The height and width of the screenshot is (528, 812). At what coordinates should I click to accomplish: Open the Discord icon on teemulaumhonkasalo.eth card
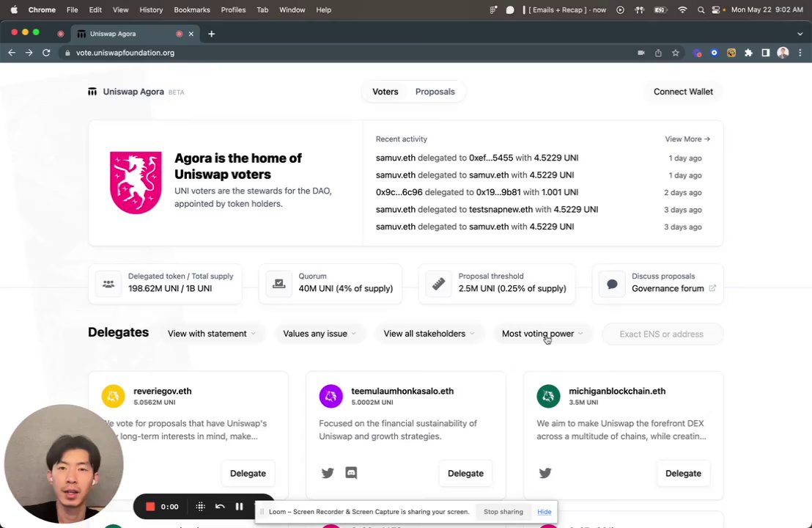351,473
